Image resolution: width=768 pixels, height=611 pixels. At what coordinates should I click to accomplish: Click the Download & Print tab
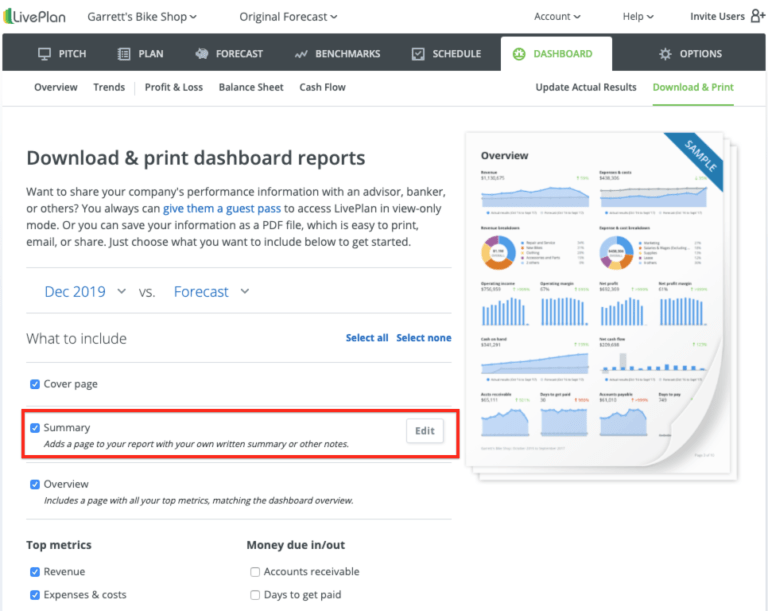[693, 87]
